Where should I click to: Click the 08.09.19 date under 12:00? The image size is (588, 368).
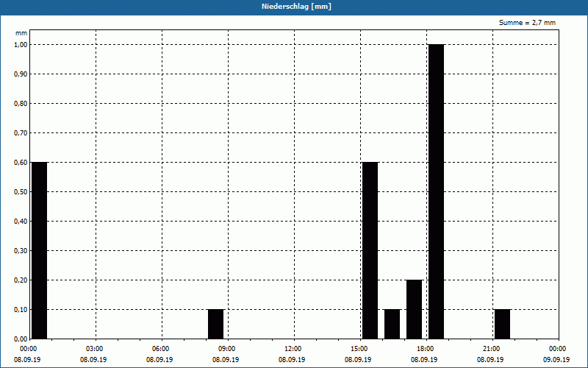point(292,359)
